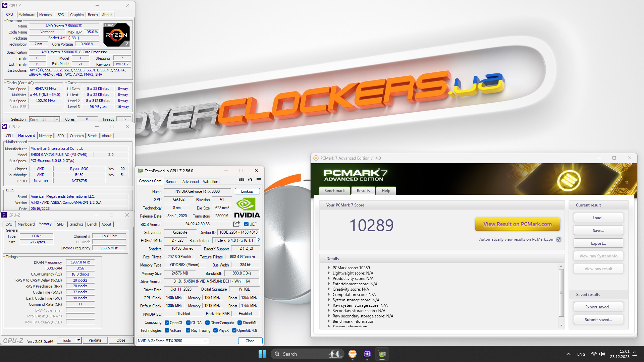This screenshot has width=644, height=362.
Task: Open the Socket #1 selection dropdown
Action: [44, 120]
